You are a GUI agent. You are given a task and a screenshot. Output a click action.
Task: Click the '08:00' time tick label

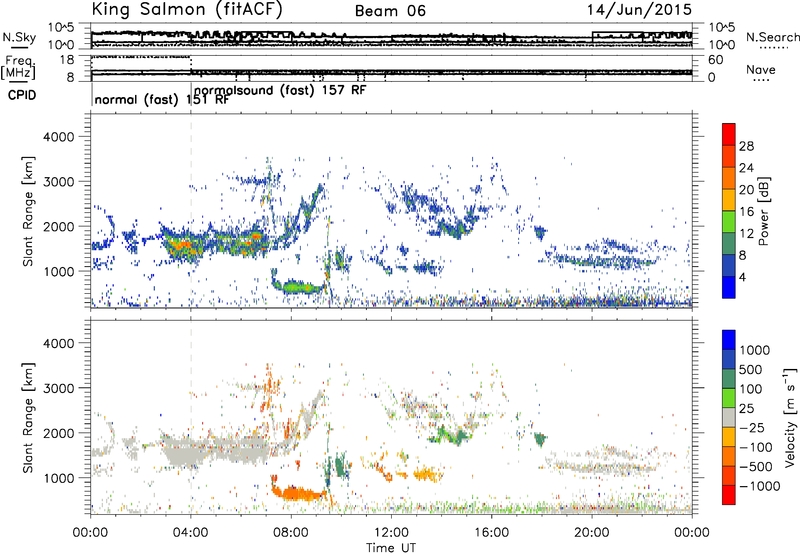coord(291,533)
